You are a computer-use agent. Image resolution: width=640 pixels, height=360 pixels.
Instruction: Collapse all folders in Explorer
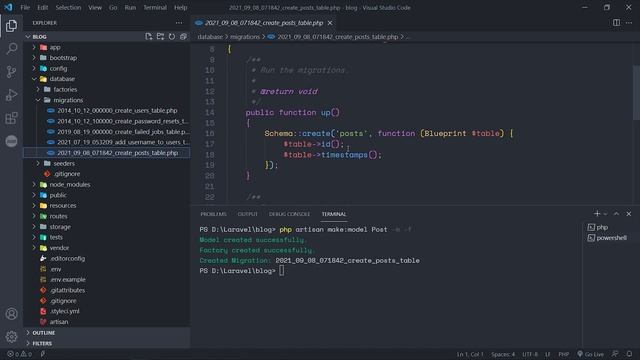pos(183,36)
